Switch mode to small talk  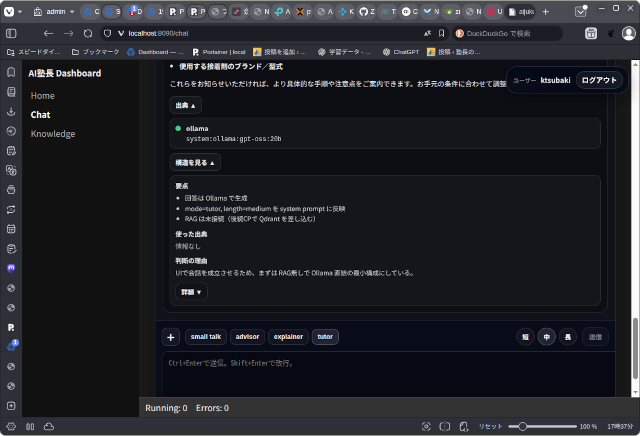[206, 337]
